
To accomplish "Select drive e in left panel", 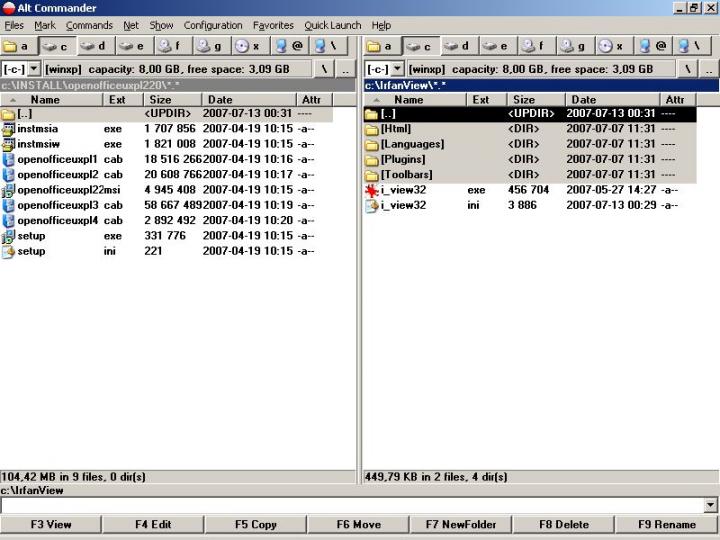I will pos(133,46).
